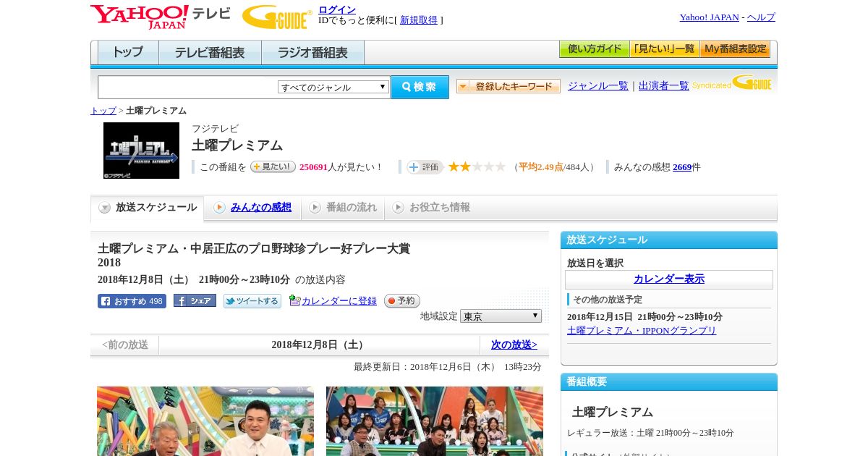The width and height of the screenshot is (868, 456).
Task: Open the 使い方ガイド button
Action: point(594,49)
